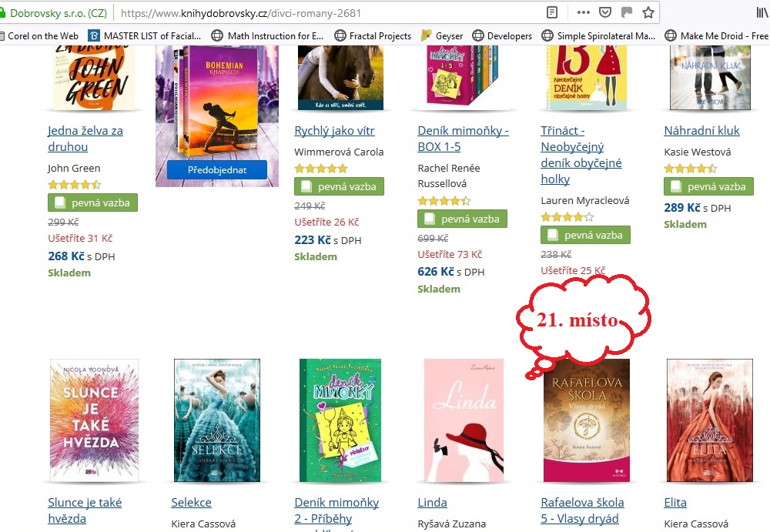Screen dimensions: 770x532
Task: Click Předobjednat button on Bohemian Rhapsody
Action: (x=217, y=170)
